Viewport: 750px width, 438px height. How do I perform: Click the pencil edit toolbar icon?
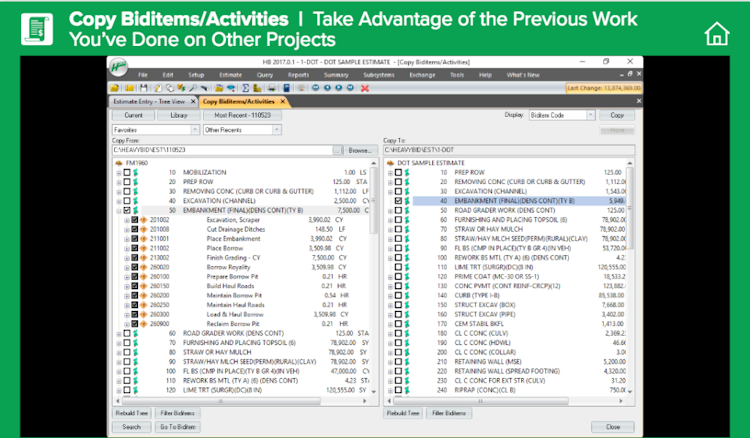pos(157,88)
